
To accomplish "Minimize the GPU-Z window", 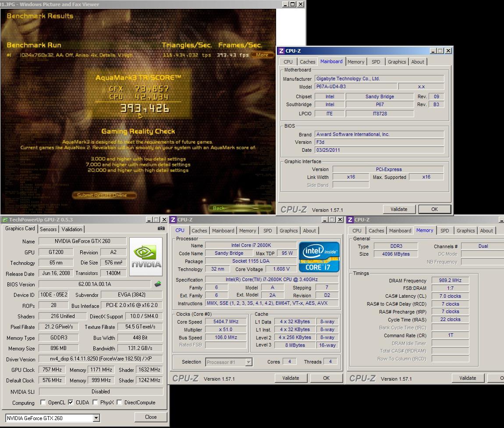I will pyautogui.click(x=149, y=220).
